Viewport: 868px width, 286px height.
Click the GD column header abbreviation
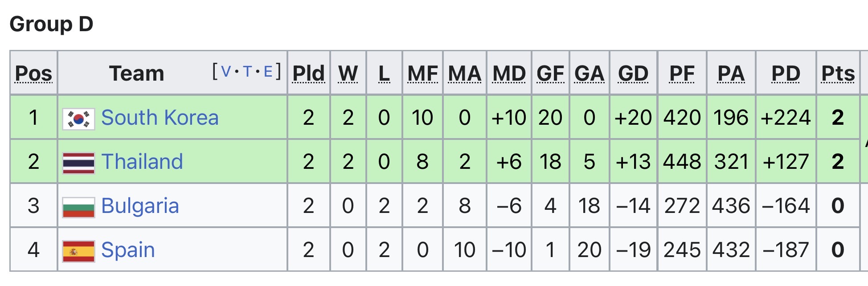point(633,74)
